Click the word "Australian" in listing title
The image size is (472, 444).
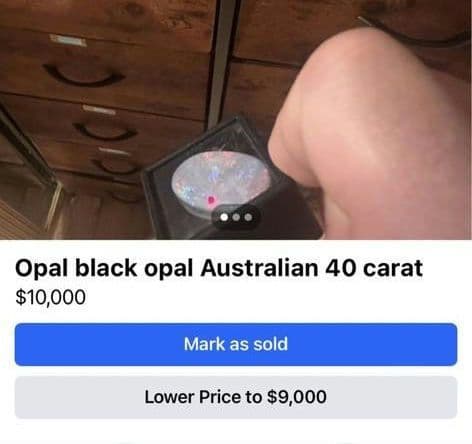259,268
